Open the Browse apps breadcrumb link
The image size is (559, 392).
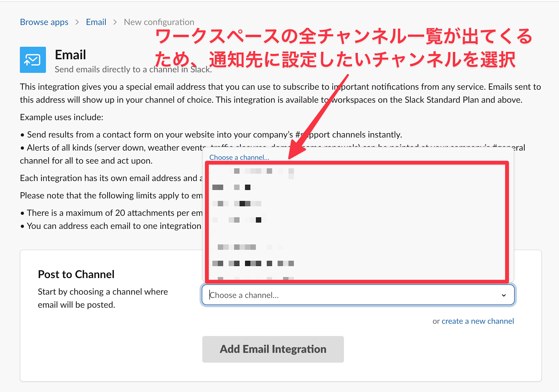(x=44, y=22)
